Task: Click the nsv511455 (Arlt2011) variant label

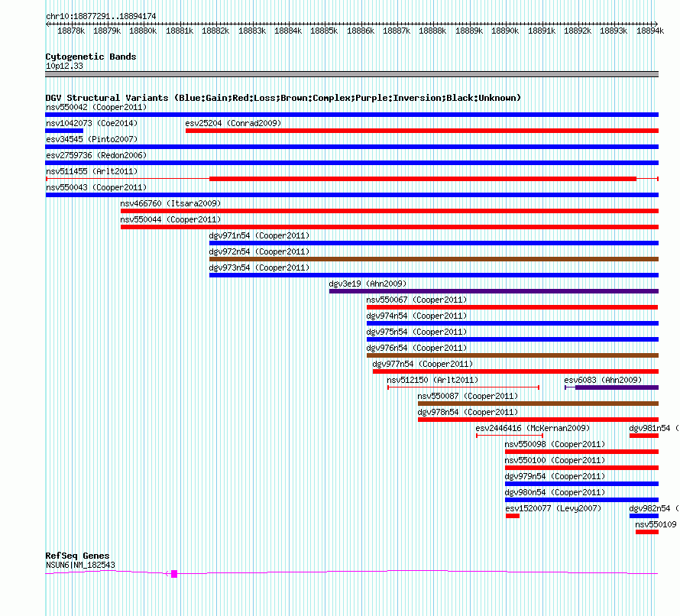Action: (x=92, y=171)
